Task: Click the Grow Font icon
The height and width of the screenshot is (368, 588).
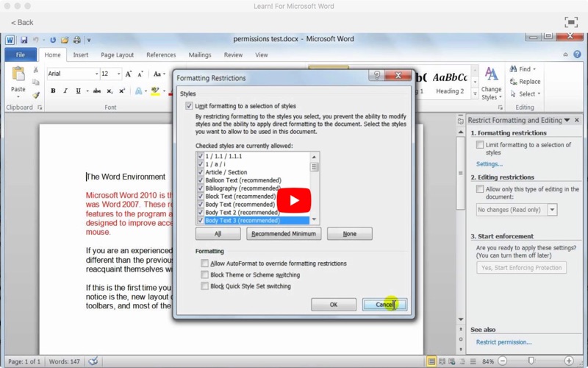Action: (128, 74)
